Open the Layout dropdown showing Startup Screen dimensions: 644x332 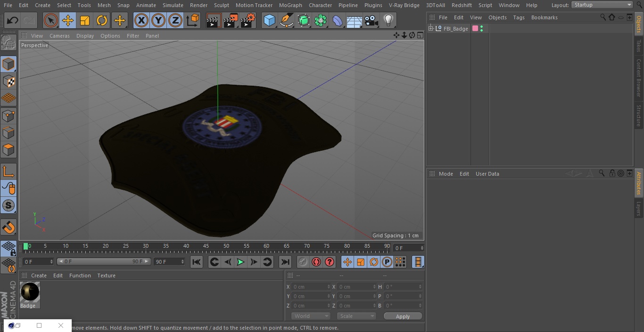click(x=603, y=5)
